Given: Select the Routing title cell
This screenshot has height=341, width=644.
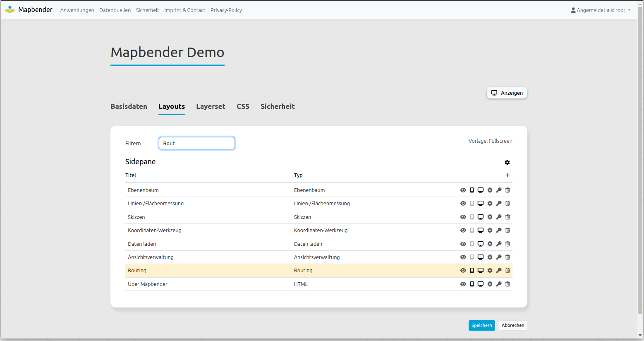Looking at the screenshot, I should point(137,270).
